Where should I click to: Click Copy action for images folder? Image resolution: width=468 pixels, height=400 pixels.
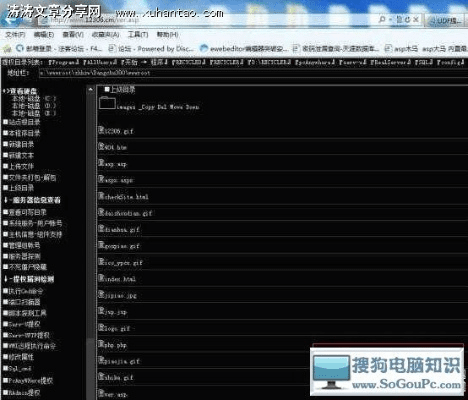point(147,107)
